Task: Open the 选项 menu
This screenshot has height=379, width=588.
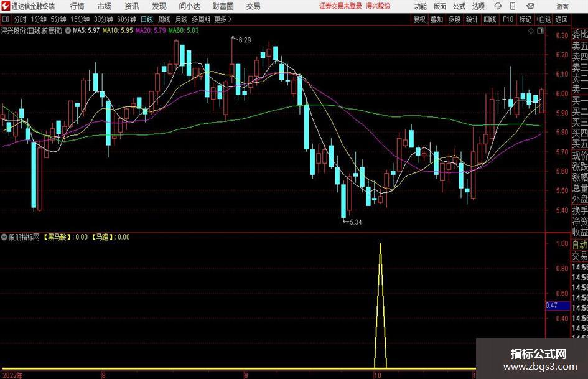Action: coord(478,6)
